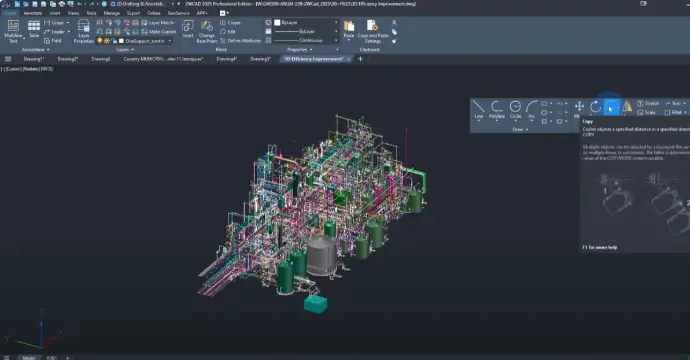Click the Stretch button

[648, 103]
